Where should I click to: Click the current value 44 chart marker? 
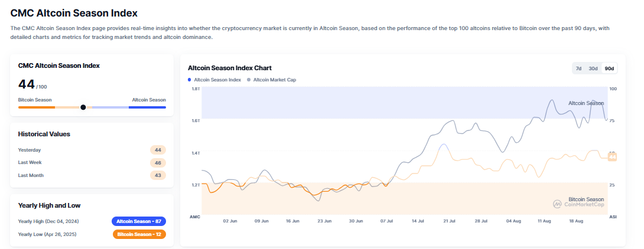pos(612,157)
